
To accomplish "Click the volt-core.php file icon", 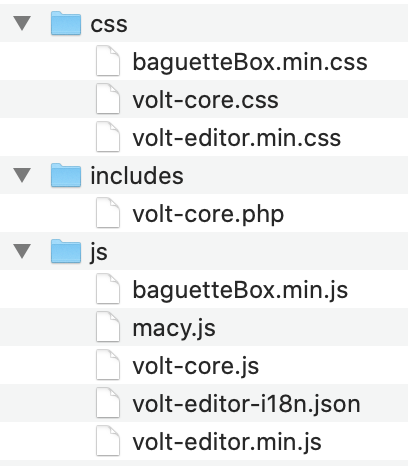I will [x=108, y=213].
